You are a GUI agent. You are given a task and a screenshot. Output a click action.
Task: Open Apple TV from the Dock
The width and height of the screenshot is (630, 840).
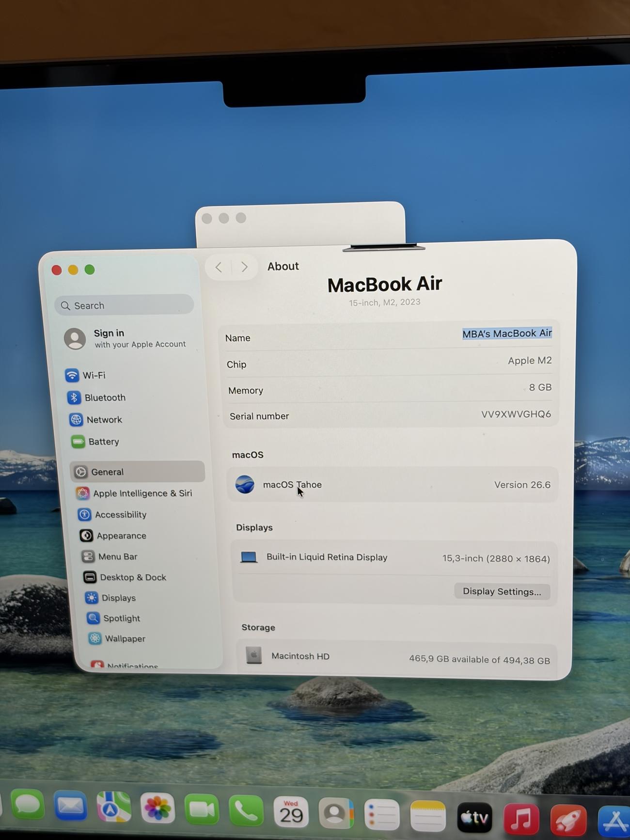tap(474, 818)
